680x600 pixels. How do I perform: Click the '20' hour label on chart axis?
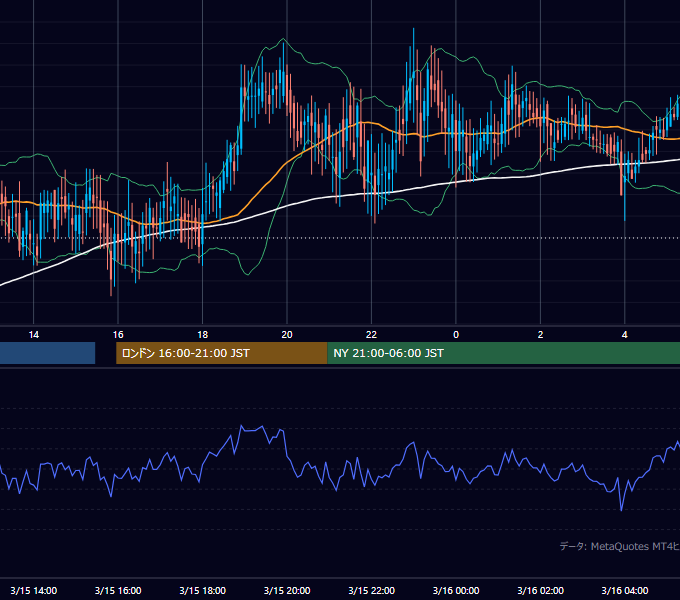pyautogui.click(x=287, y=335)
